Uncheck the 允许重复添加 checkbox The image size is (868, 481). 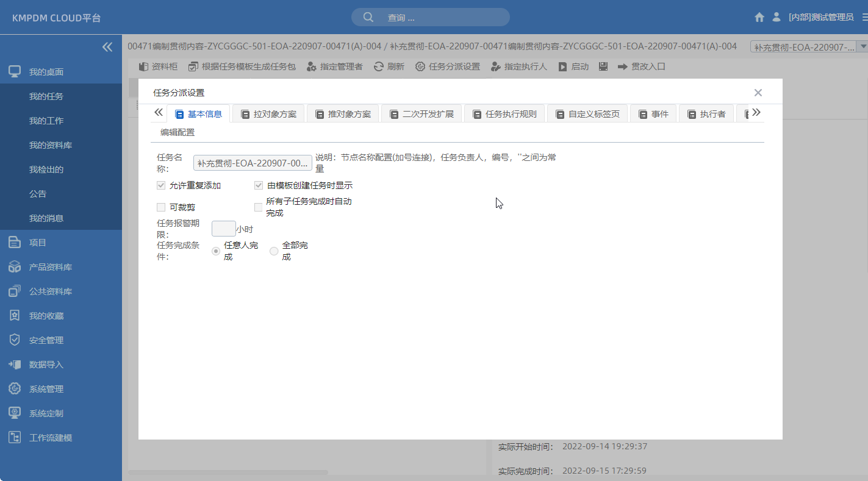click(160, 185)
